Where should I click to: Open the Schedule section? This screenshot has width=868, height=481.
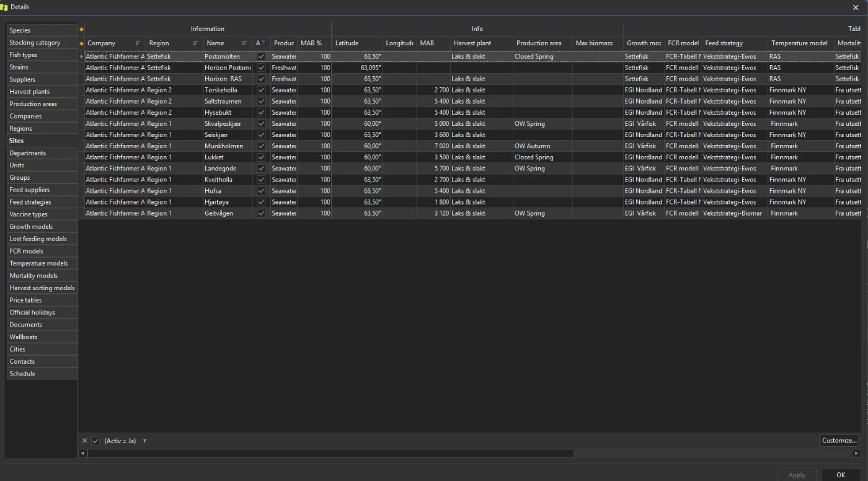(x=42, y=374)
